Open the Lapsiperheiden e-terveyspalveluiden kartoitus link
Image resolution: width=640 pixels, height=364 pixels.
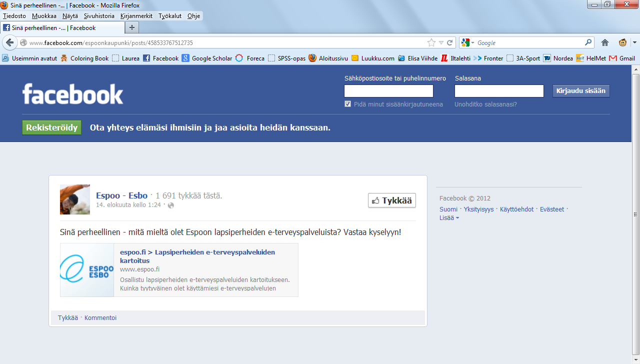197,256
